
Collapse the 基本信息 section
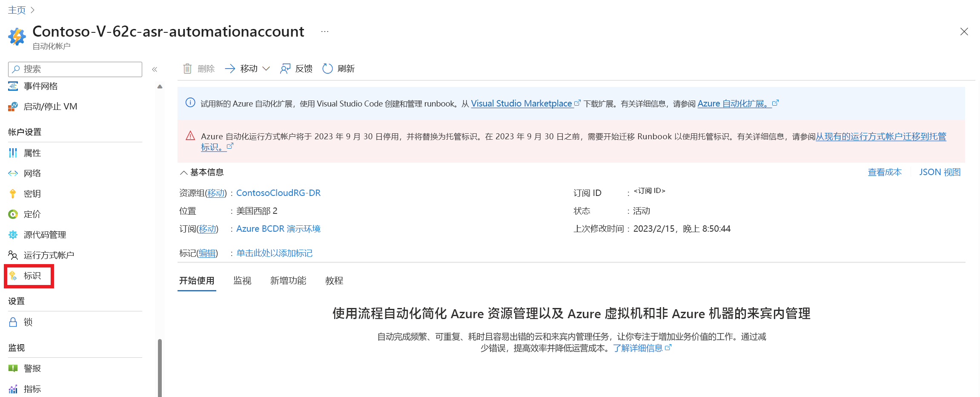(x=184, y=173)
